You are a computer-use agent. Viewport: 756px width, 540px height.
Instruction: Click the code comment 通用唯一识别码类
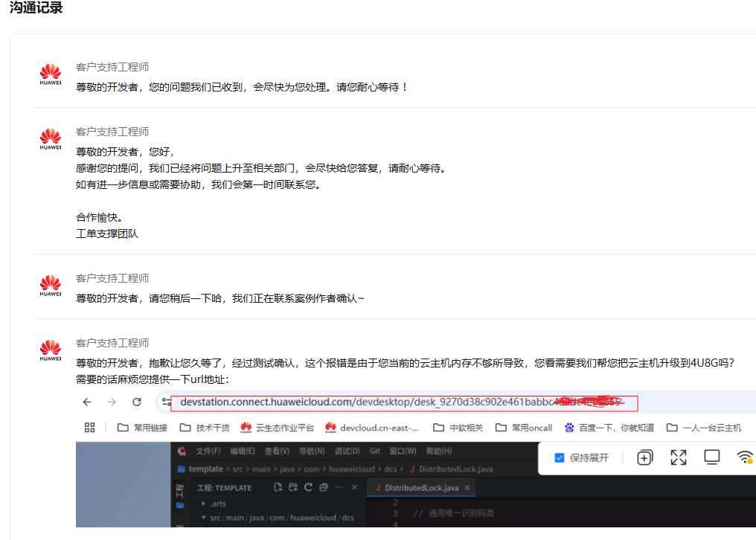(x=461, y=513)
